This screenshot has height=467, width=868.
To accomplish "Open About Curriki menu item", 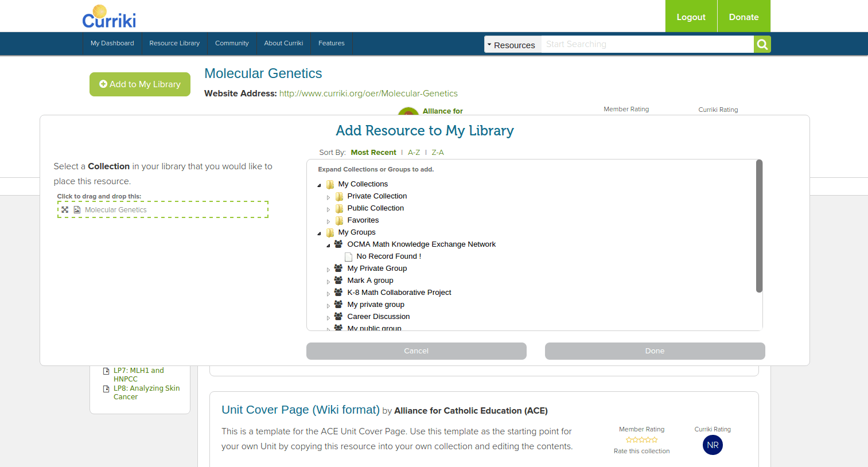I will 283,43.
